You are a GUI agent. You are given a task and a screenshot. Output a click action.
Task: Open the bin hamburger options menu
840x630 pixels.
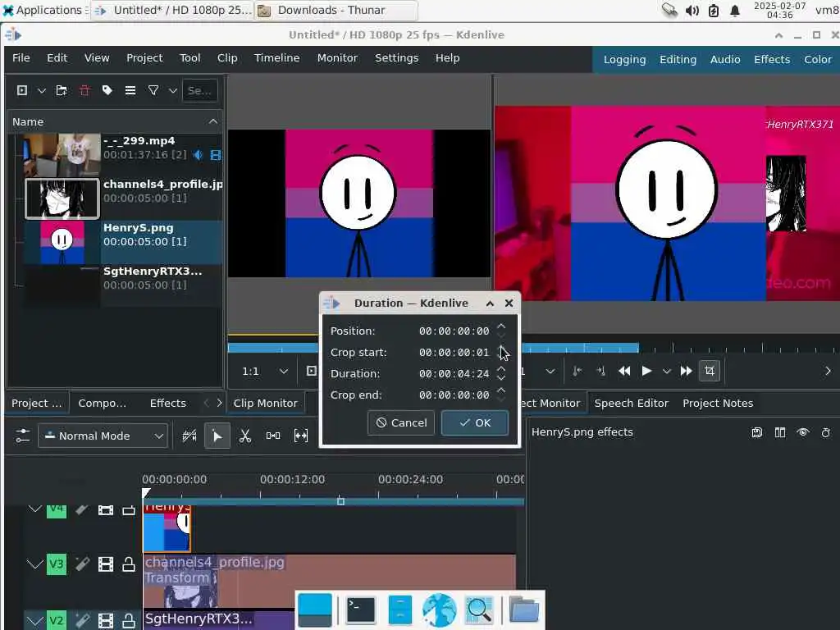tap(130, 90)
